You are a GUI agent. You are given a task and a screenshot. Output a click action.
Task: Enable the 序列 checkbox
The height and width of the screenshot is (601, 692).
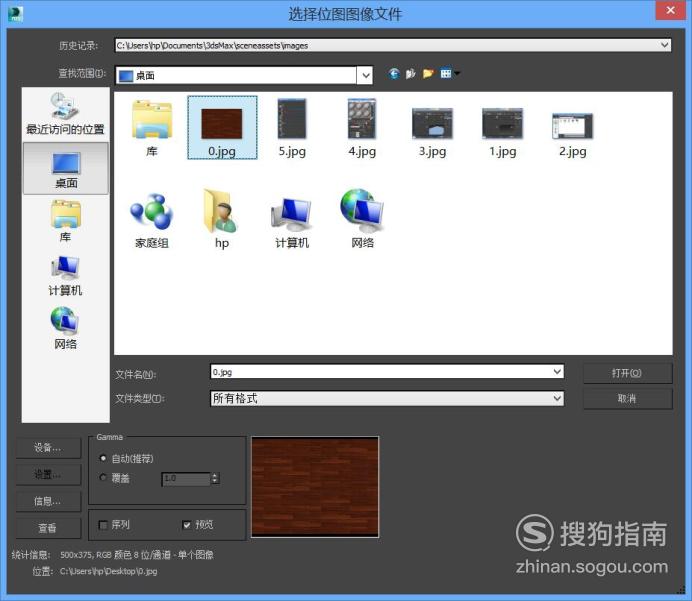(103, 525)
